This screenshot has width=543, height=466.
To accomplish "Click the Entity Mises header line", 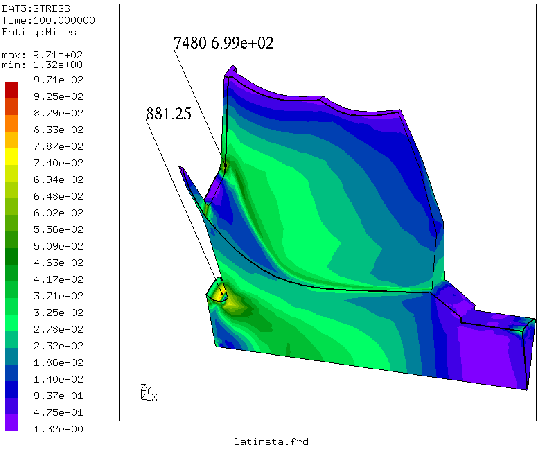I will coord(39,32).
